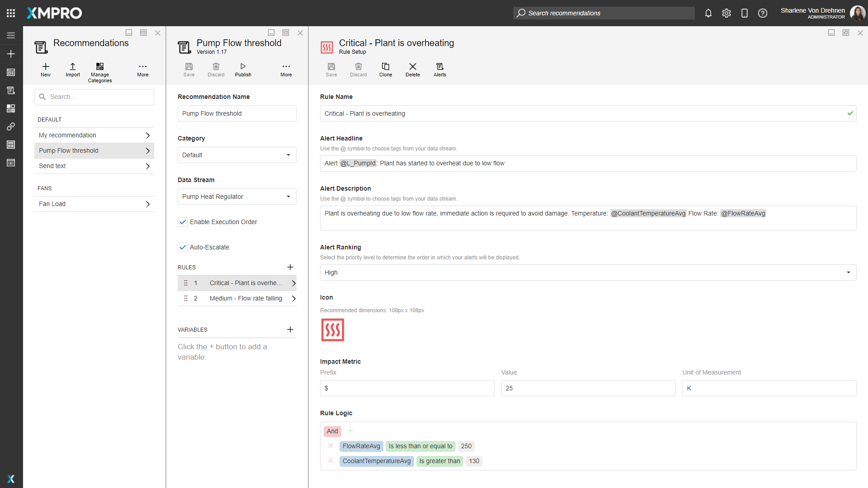Click the mobile device icon in header
Viewport: 868px width, 488px height.
745,13
